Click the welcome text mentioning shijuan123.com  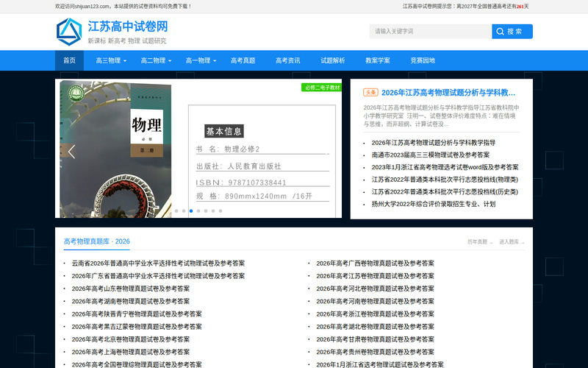123,7
